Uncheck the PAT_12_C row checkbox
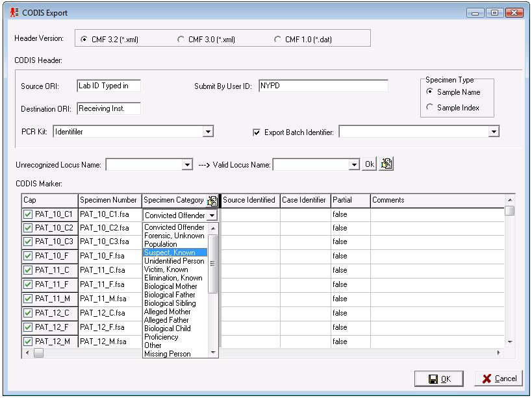Screen dimensions: 532x398 point(28,313)
